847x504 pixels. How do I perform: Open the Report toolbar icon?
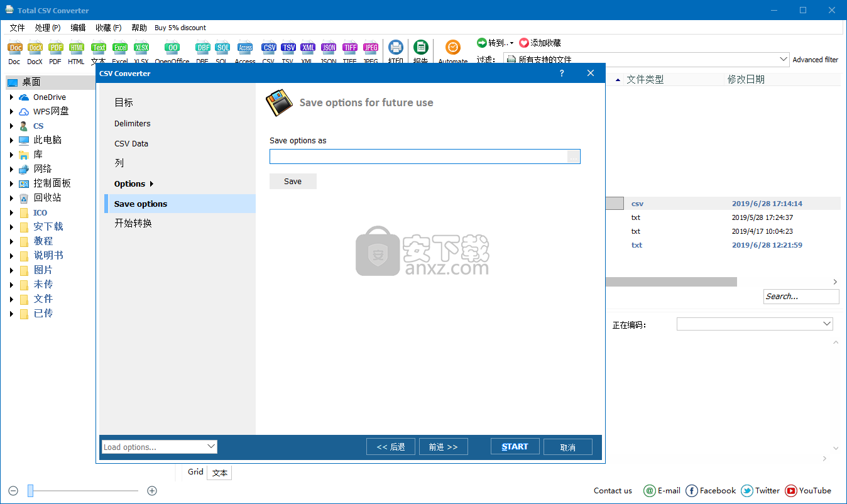point(420,47)
